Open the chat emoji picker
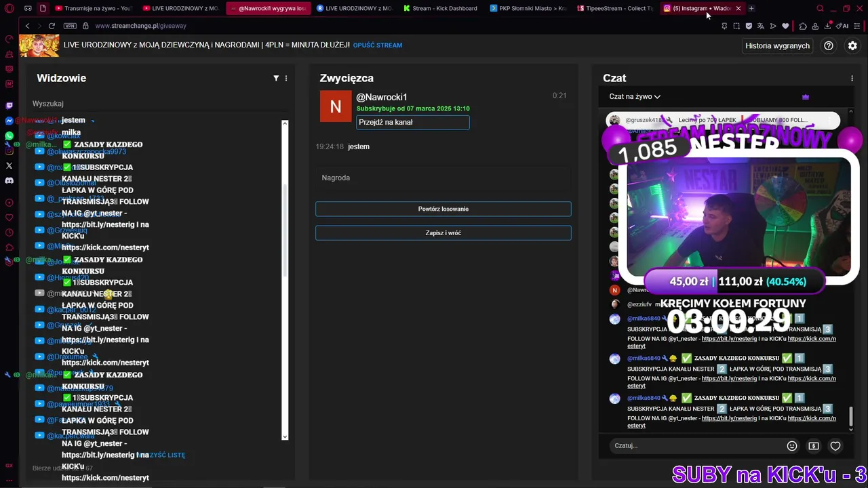This screenshot has height=488, width=868. tap(792, 445)
